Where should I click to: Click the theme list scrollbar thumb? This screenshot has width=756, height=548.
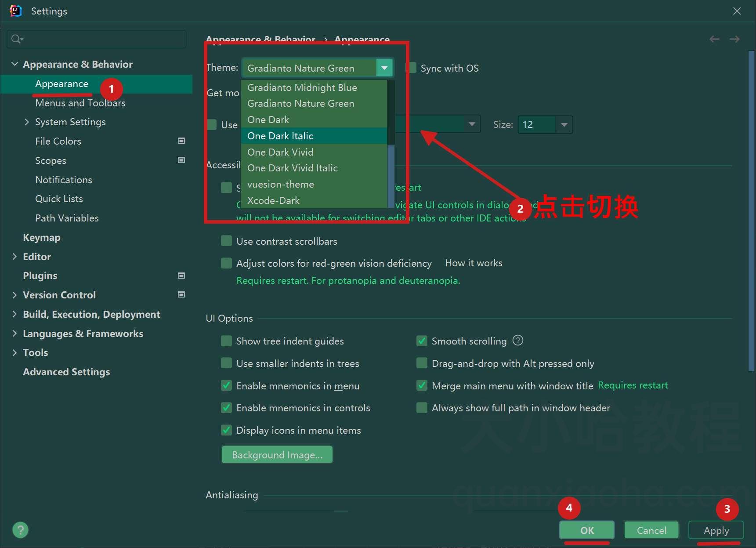click(x=391, y=176)
